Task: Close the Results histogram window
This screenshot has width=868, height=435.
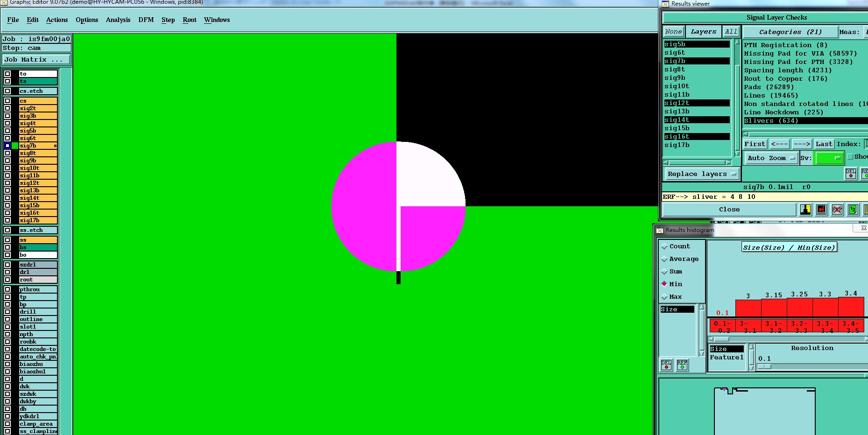Action: [x=863, y=228]
